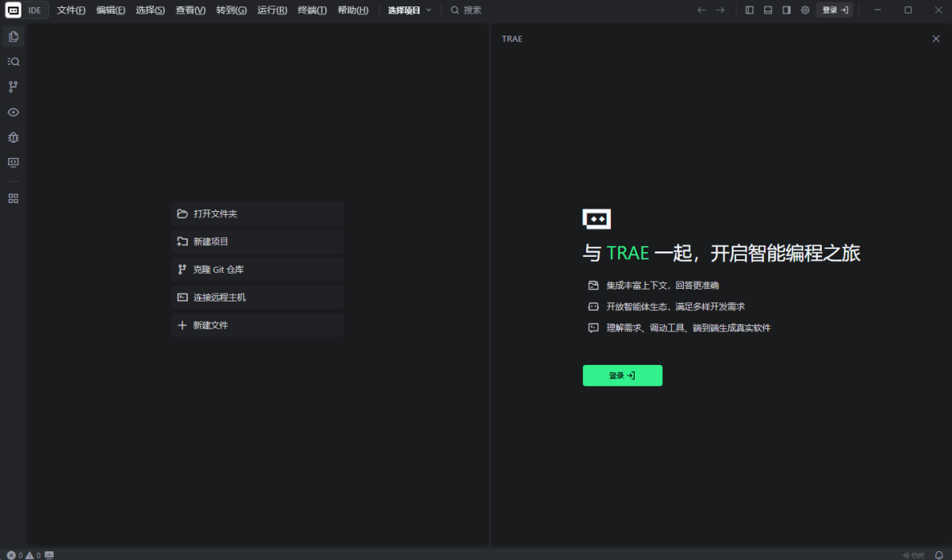Viewport: 952px width, 560px height.
Task: Expand the 选择项目 dropdown
Action: 410,10
